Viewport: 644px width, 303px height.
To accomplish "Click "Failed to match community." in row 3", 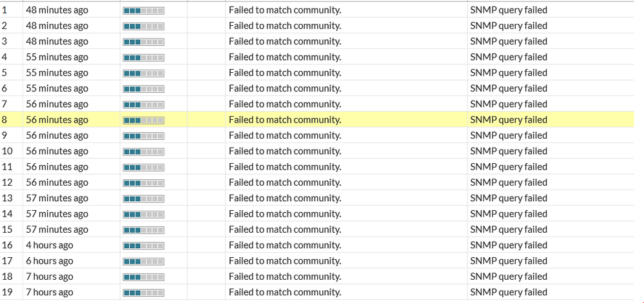I will (x=285, y=41).
